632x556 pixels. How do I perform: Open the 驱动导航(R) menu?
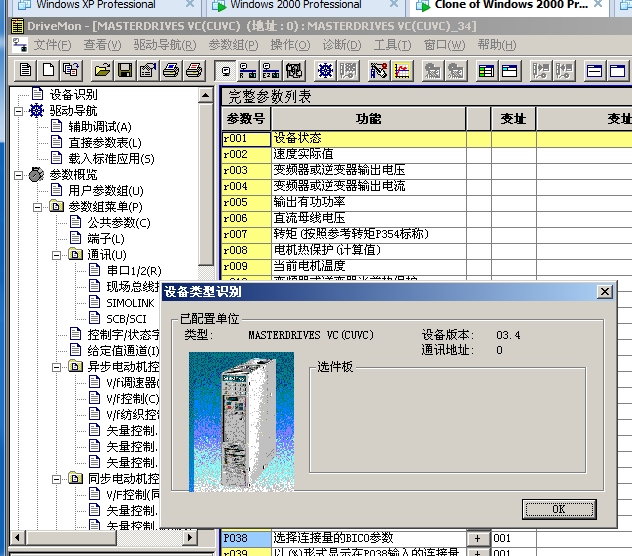(164, 45)
